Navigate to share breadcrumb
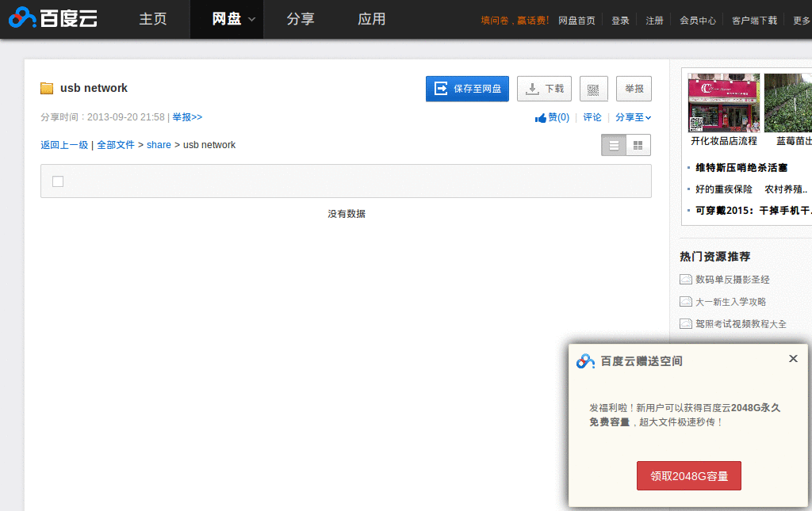 [x=159, y=145]
